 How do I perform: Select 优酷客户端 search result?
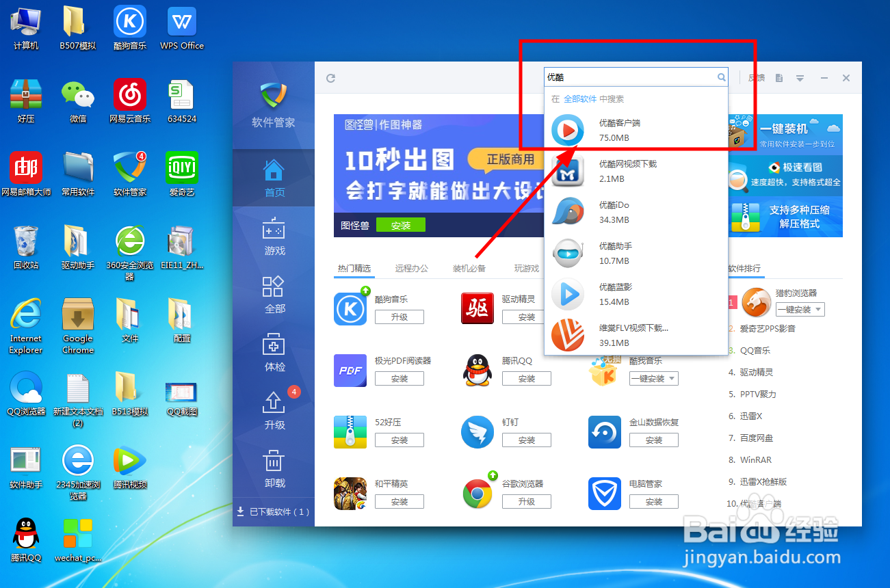tap(636, 130)
